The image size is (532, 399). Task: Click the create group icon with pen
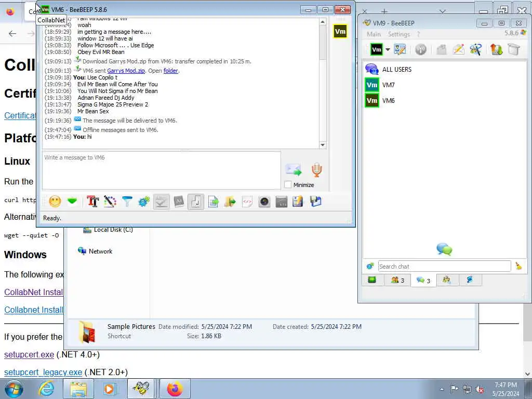tap(476, 49)
